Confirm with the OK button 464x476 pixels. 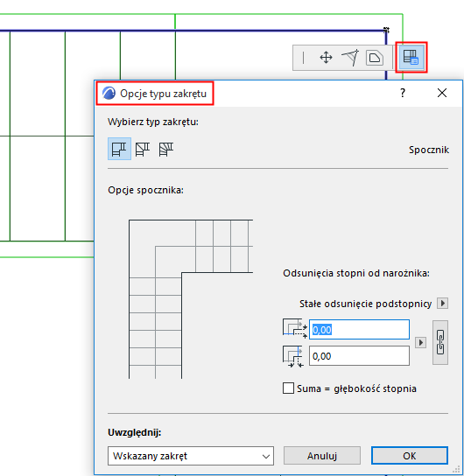410,456
